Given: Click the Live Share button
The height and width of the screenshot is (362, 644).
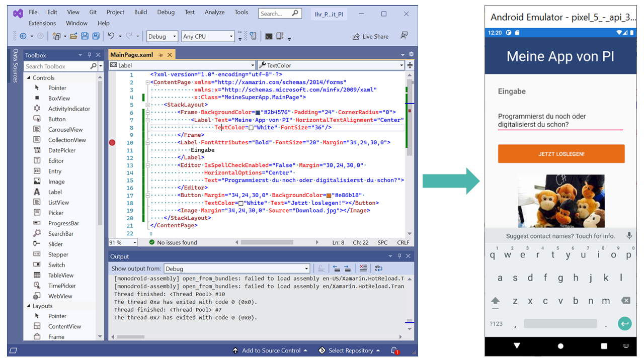Looking at the screenshot, I should tap(370, 36).
